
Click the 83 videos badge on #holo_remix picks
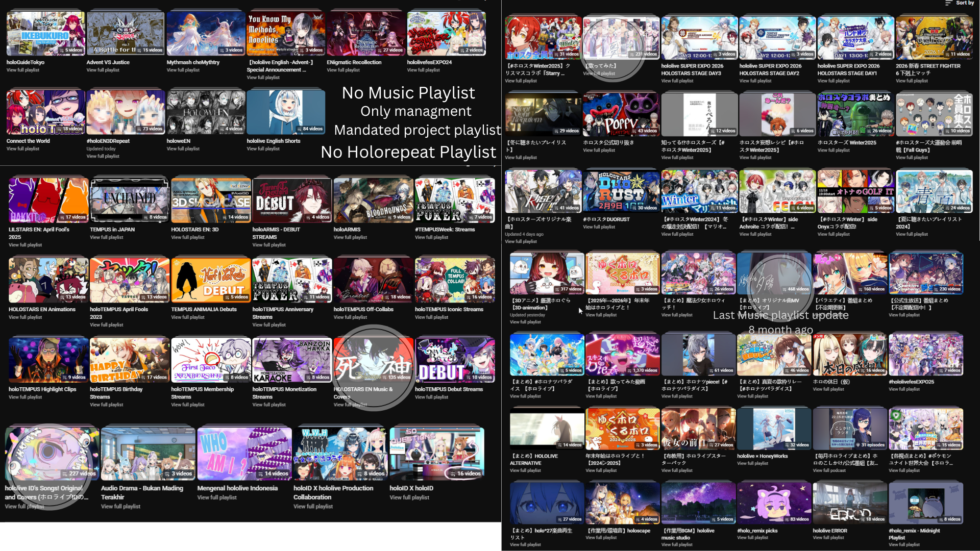tap(796, 519)
